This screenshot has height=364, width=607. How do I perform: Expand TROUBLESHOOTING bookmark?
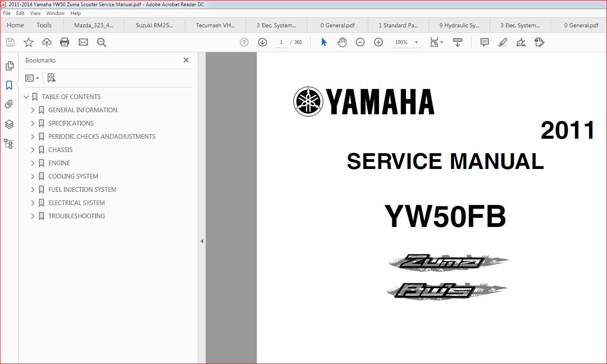point(33,216)
